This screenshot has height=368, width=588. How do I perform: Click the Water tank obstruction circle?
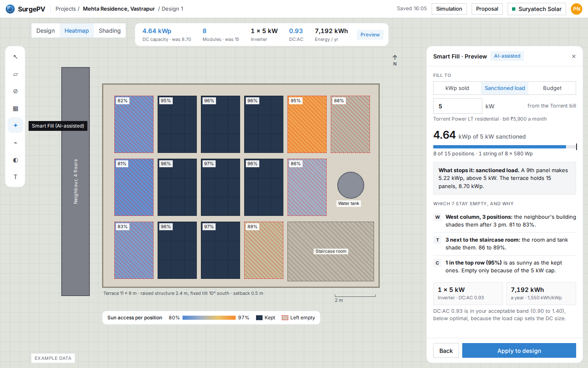(x=351, y=185)
